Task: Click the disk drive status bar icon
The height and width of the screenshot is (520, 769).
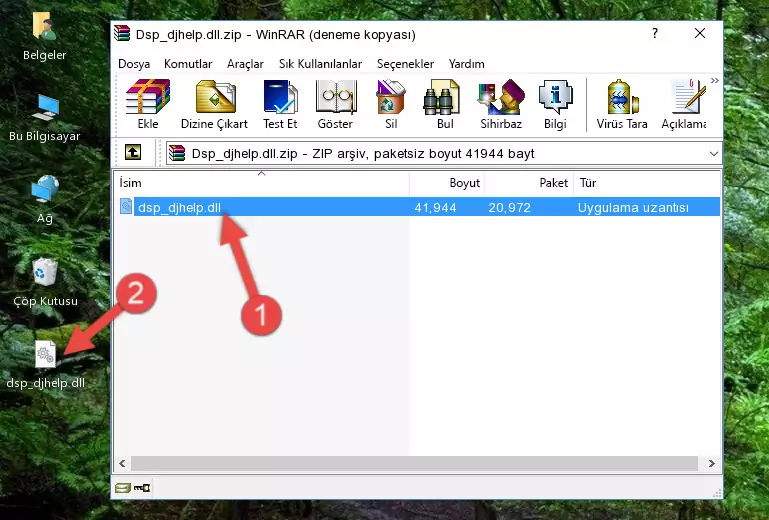Action: pos(123,488)
